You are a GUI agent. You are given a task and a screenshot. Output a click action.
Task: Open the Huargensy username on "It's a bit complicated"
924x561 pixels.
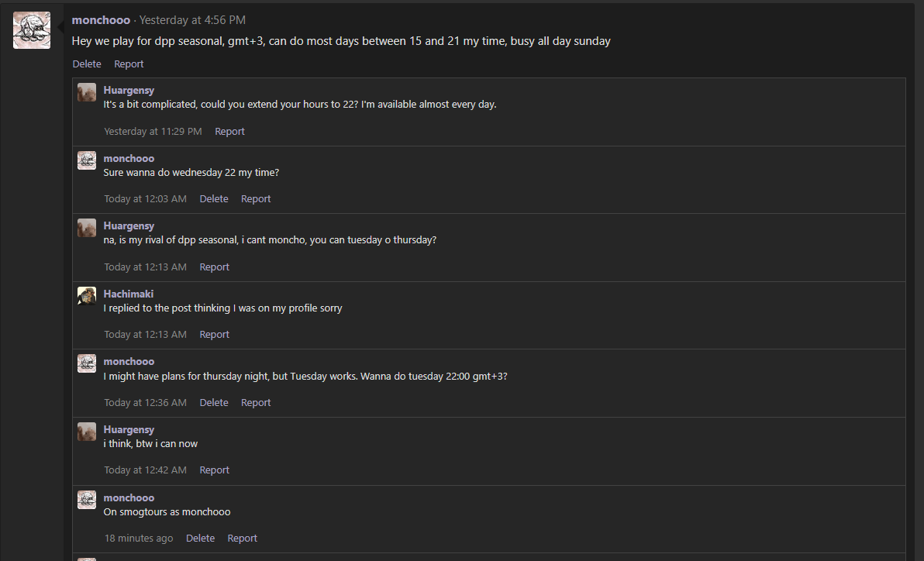click(x=129, y=90)
